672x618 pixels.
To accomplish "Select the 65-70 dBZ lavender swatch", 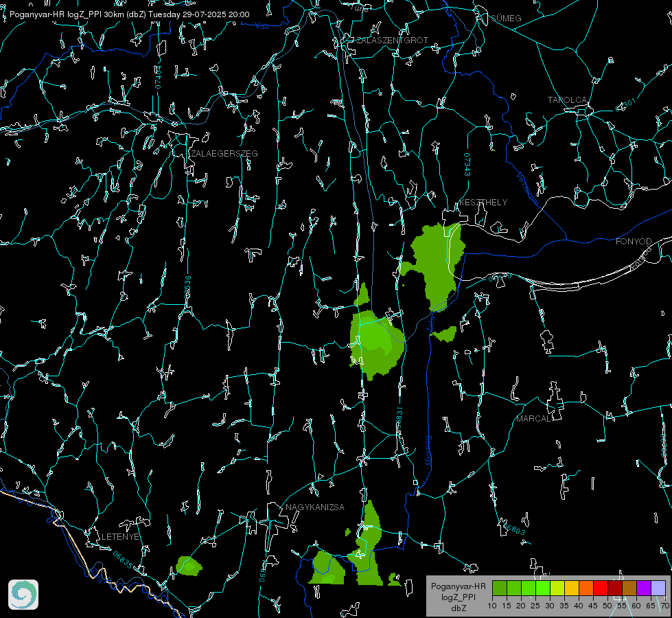I will (x=658, y=588).
